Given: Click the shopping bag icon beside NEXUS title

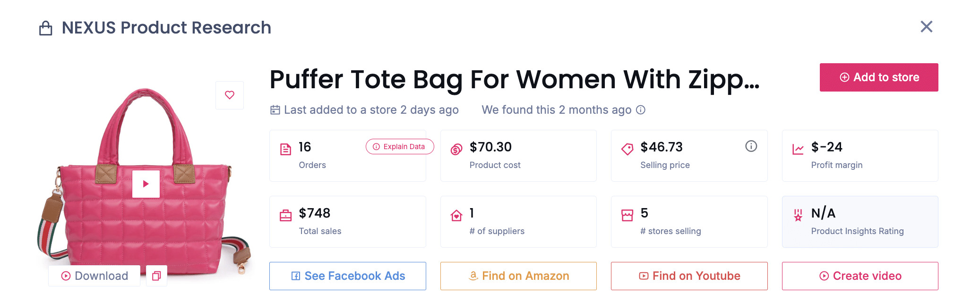Looking at the screenshot, I should click(x=45, y=27).
